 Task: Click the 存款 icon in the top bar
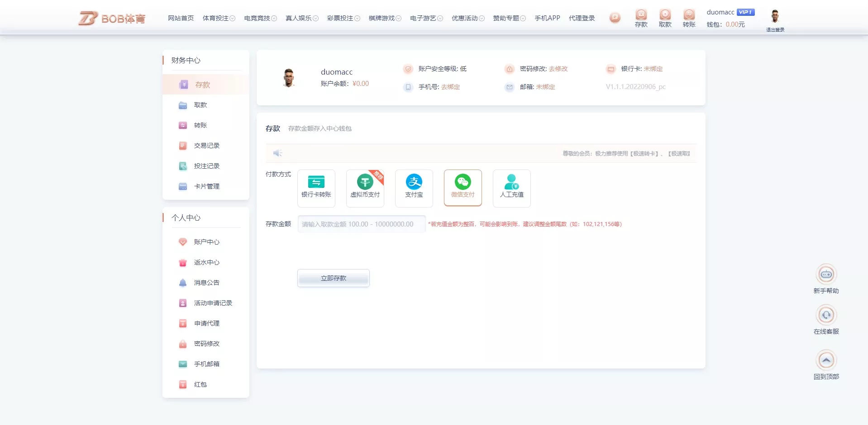641,17
